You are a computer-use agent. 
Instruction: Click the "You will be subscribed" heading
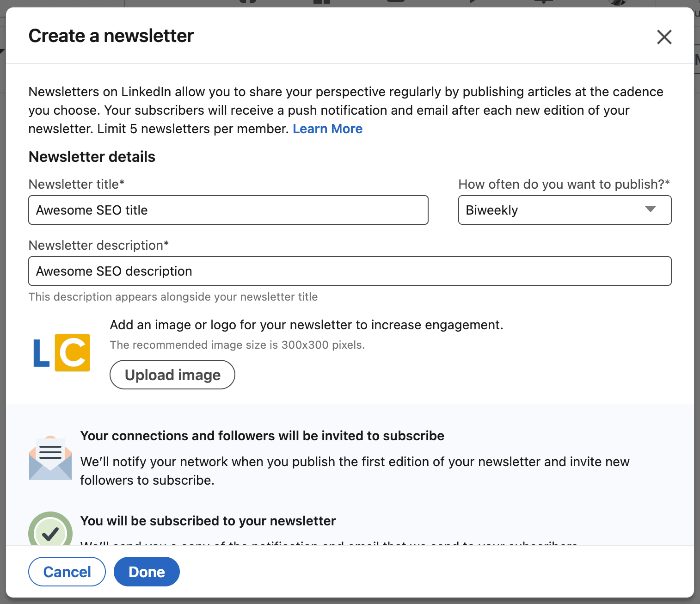(x=208, y=521)
